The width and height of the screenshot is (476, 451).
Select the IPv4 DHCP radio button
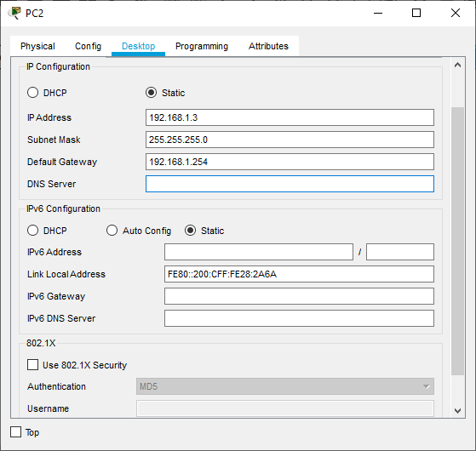[x=33, y=93]
